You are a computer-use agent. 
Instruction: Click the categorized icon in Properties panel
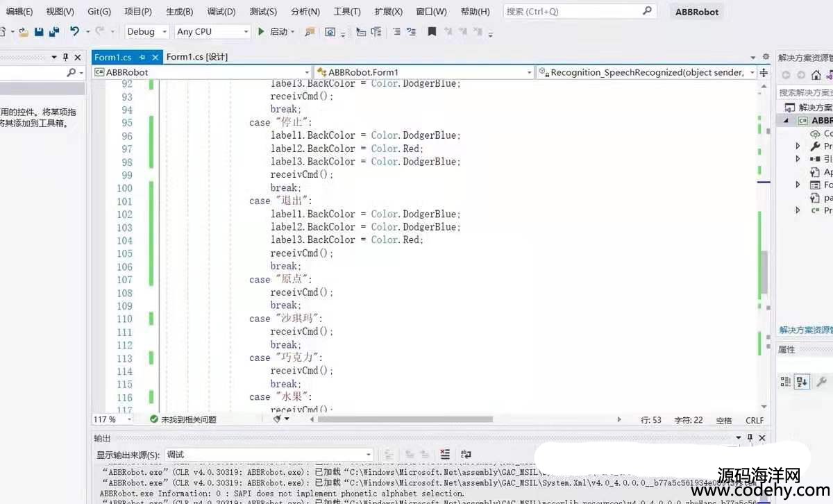786,381
